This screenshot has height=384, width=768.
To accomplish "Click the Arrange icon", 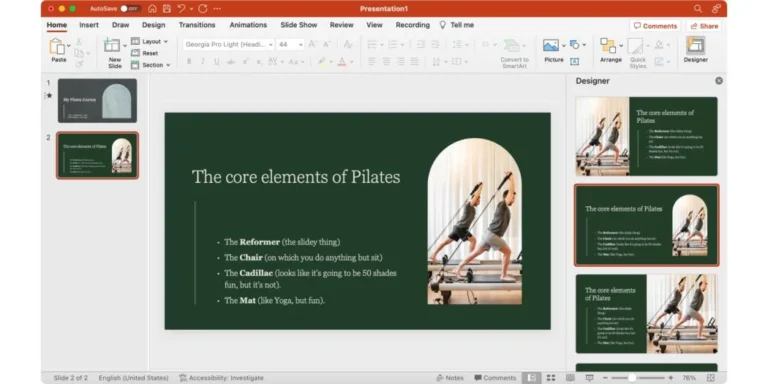I will (608, 46).
